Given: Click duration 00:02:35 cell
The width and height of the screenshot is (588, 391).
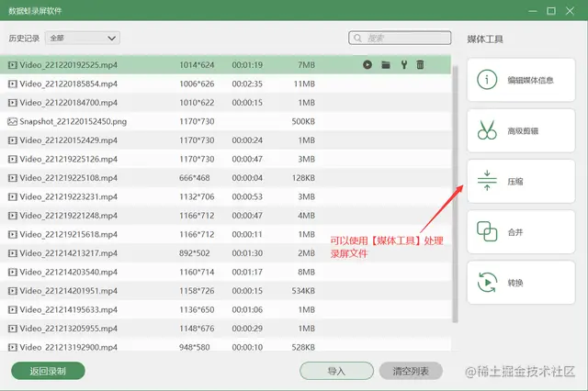Looking at the screenshot, I should point(247,84).
